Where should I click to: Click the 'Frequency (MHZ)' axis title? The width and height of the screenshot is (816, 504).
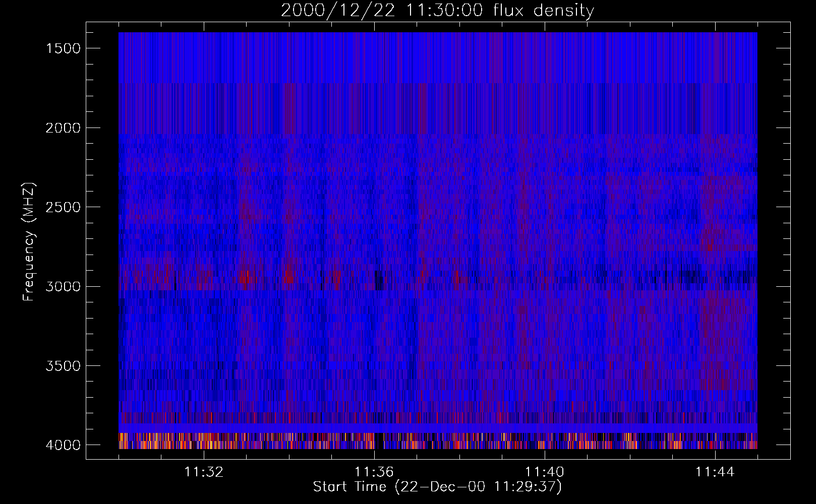pos(29,242)
